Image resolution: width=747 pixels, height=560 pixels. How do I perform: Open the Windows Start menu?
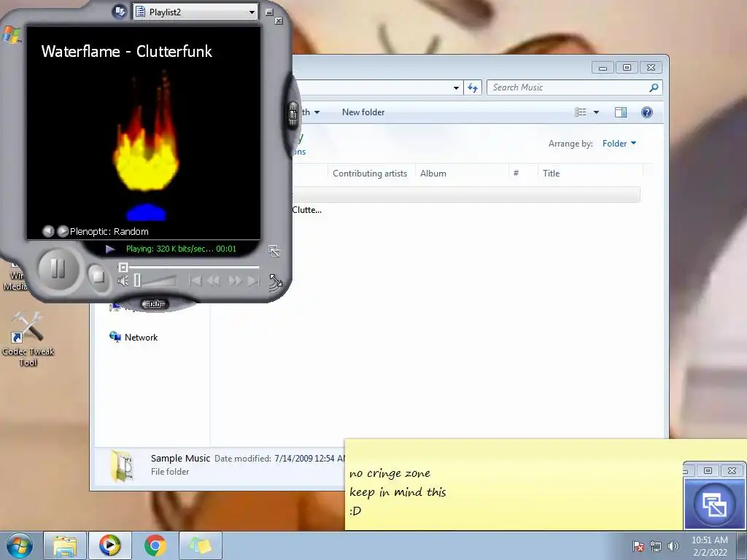(x=20, y=545)
